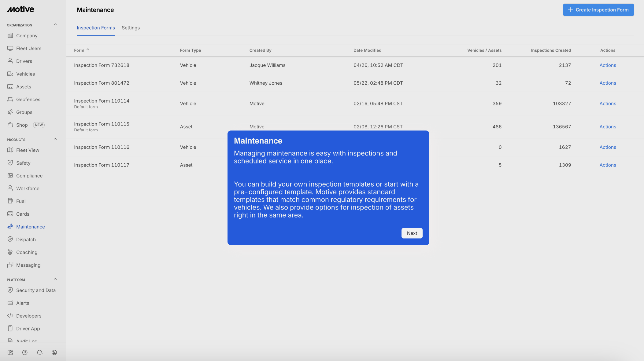Click the notifications bell icon
This screenshot has height=361, width=644.
[x=39, y=352]
